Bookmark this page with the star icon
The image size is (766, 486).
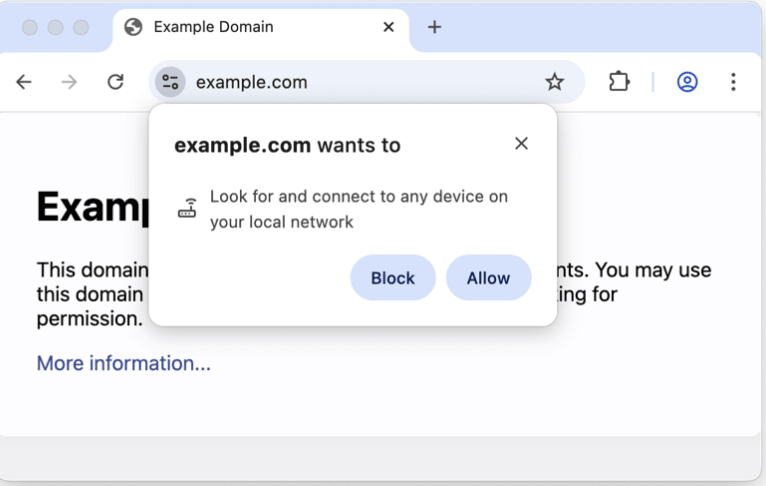click(554, 82)
